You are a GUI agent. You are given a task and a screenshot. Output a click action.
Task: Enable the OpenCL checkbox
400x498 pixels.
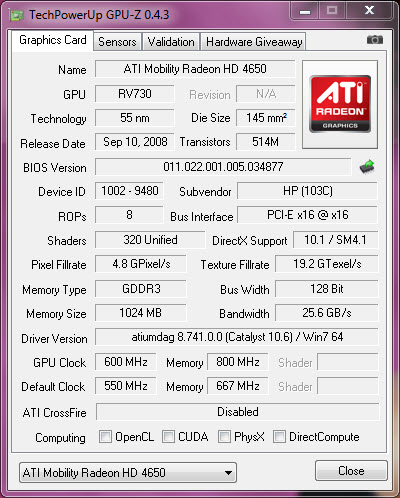[105, 436]
